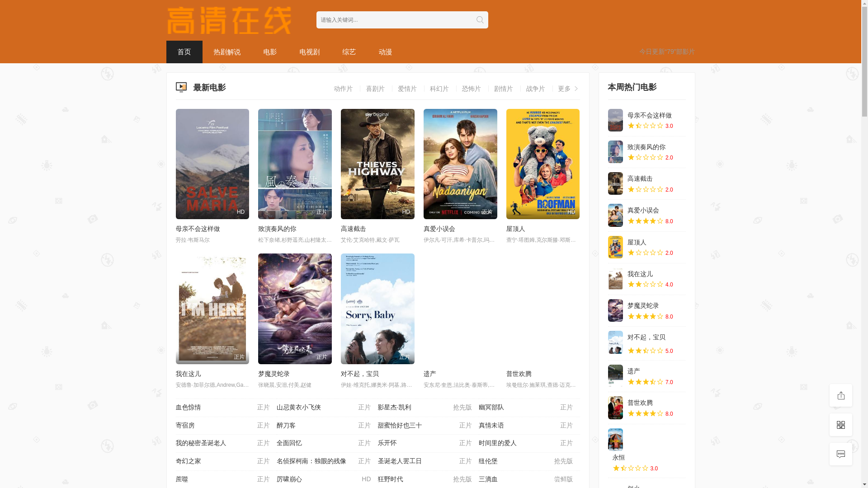Filter by 科幻片 category

click(439, 89)
